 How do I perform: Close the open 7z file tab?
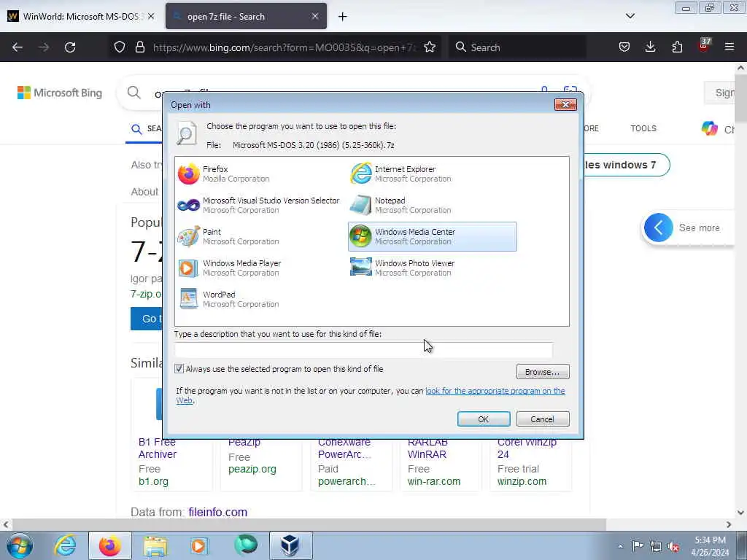coord(315,16)
